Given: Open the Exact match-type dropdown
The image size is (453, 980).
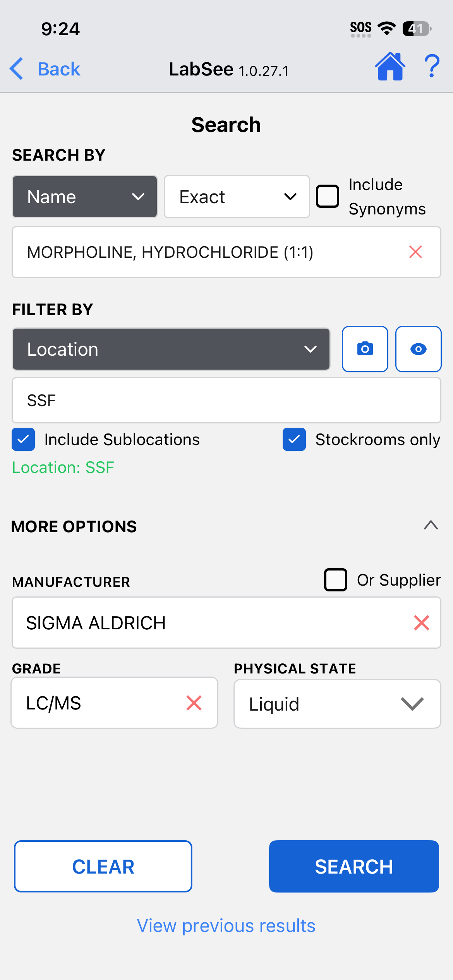Looking at the screenshot, I should point(237,197).
